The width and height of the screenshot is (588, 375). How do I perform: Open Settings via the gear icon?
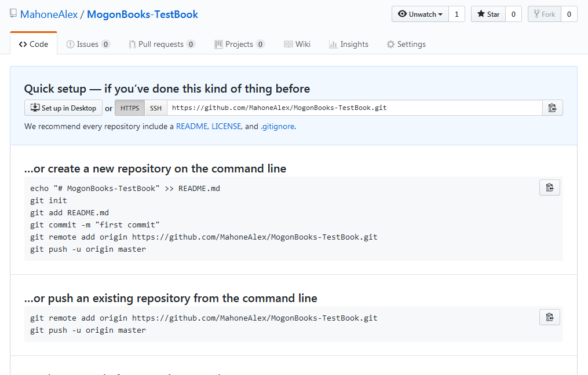(390, 44)
